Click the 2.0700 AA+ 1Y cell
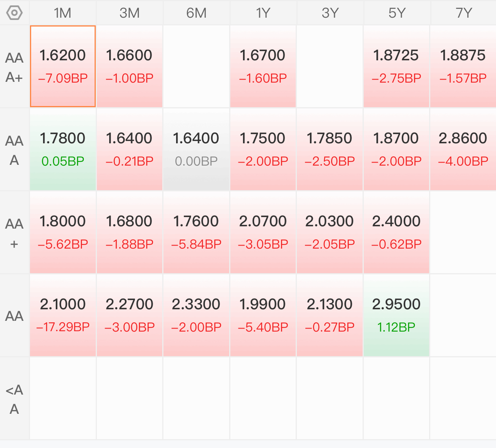496x448 pixels. coord(263,232)
